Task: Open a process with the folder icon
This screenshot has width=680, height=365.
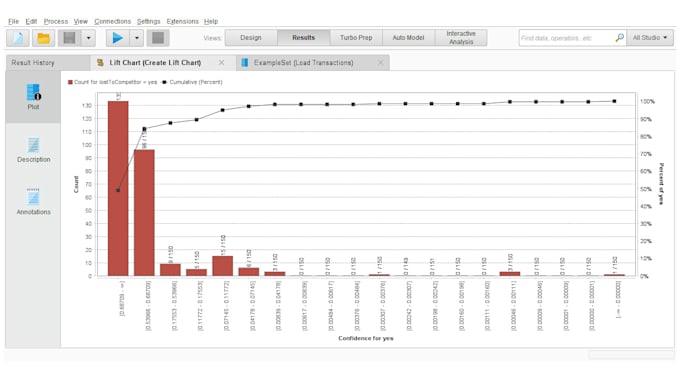Action: click(x=43, y=38)
